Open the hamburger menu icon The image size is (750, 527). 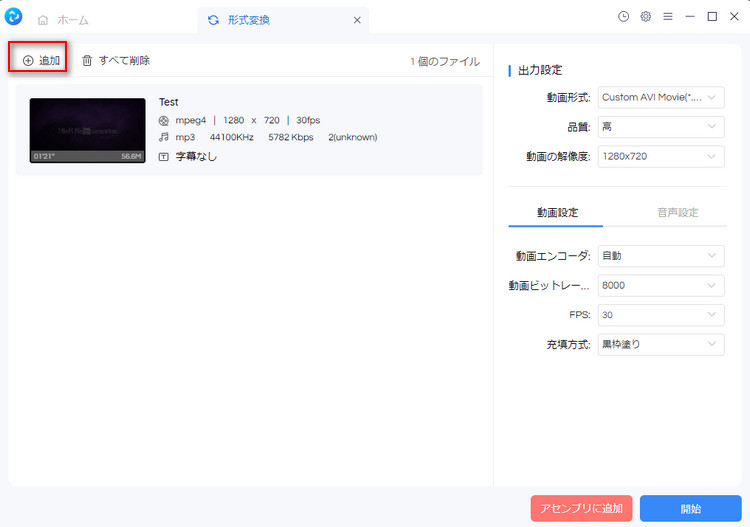668,17
